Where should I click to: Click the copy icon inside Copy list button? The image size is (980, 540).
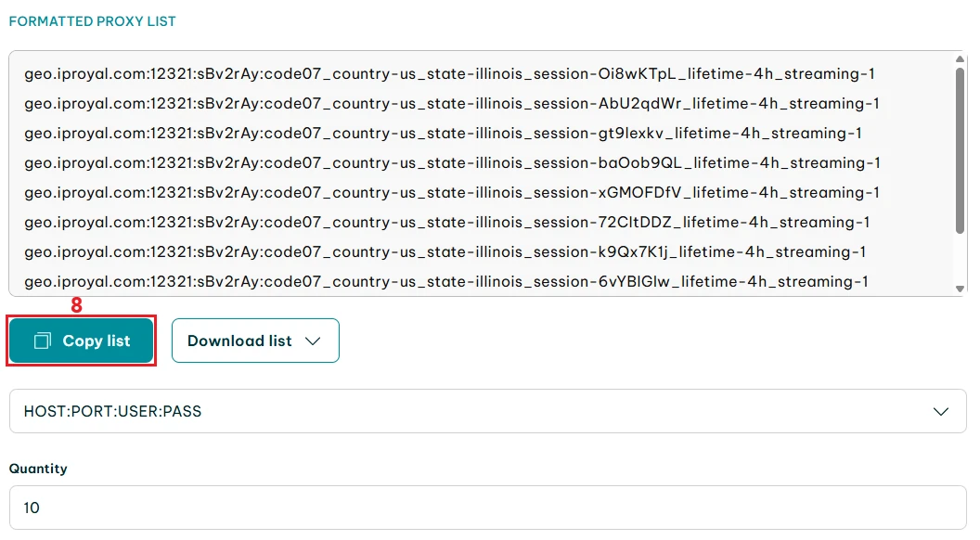42,341
